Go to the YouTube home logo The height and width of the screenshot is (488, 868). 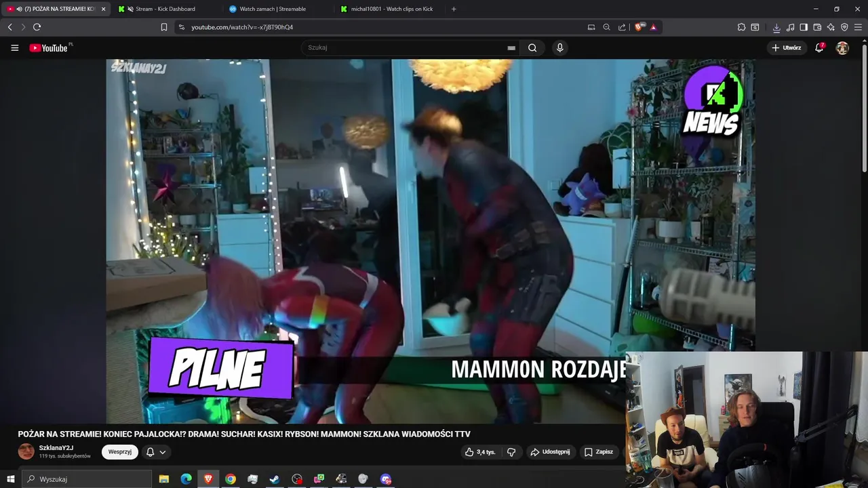49,48
